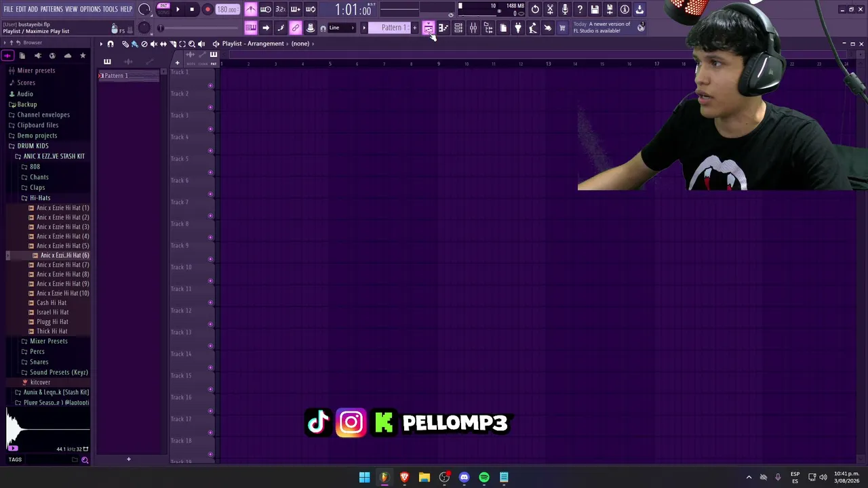Select the Slip tool in Playlist
The height and width of the screenshot is (488, 868).
pyautogui.click(x=163, y=44)
